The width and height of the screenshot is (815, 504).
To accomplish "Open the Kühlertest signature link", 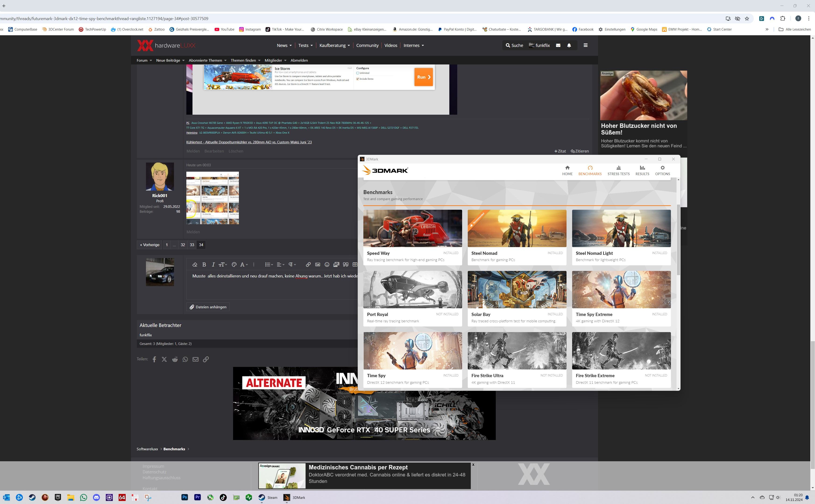I will pos(249,142).
